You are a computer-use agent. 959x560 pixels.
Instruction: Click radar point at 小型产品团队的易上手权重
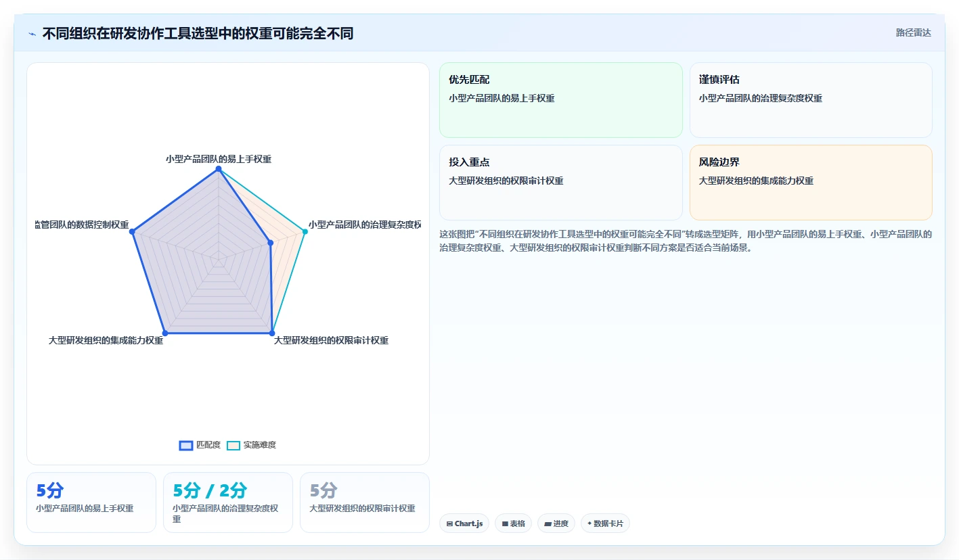218,169
